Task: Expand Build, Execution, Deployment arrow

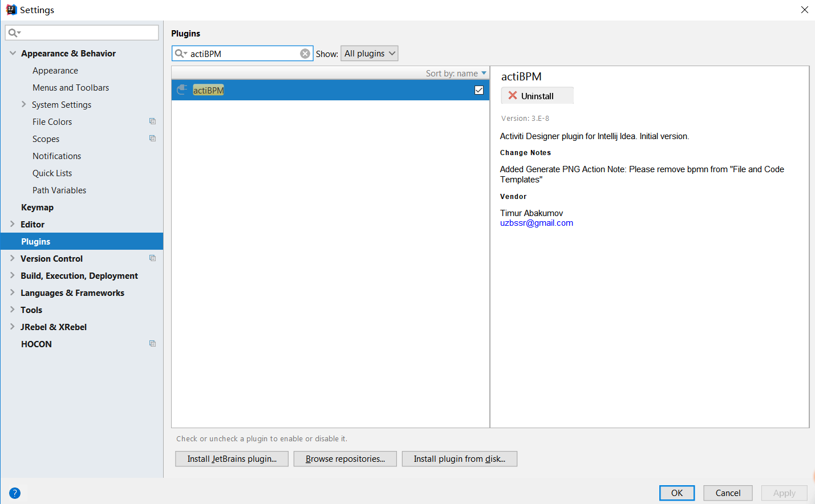Action: coord(13,275)
